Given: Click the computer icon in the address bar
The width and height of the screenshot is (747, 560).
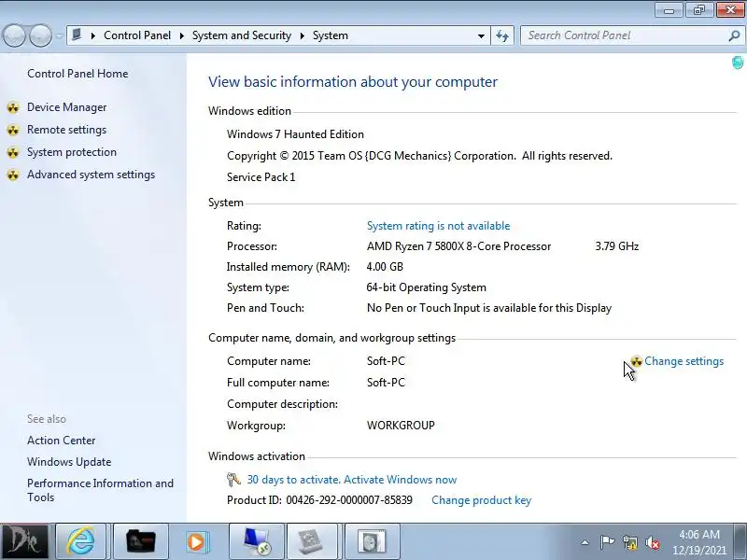Looking at the screenshot, I should (x=77, y=35).
